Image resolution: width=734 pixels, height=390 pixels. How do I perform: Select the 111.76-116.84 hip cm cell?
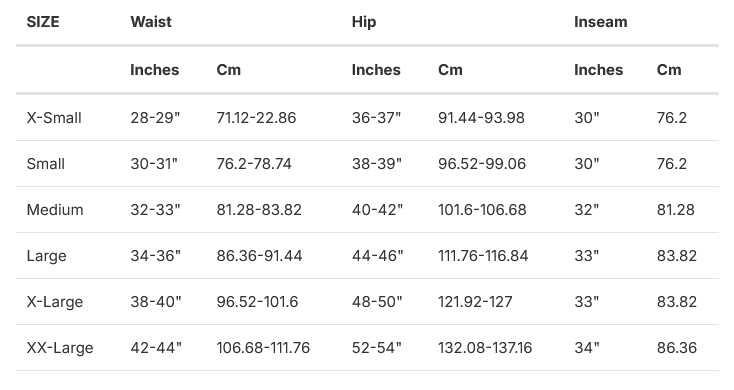click(x=483, y=256)
